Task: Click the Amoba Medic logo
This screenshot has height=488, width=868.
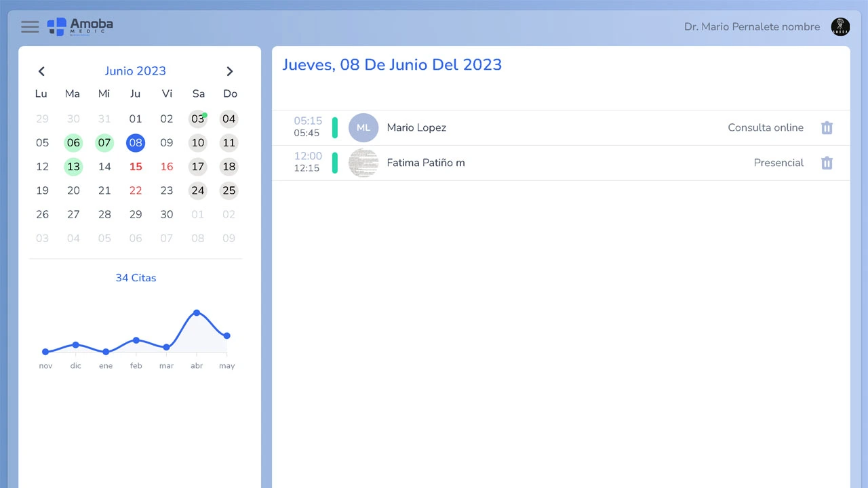Action: 80,26
